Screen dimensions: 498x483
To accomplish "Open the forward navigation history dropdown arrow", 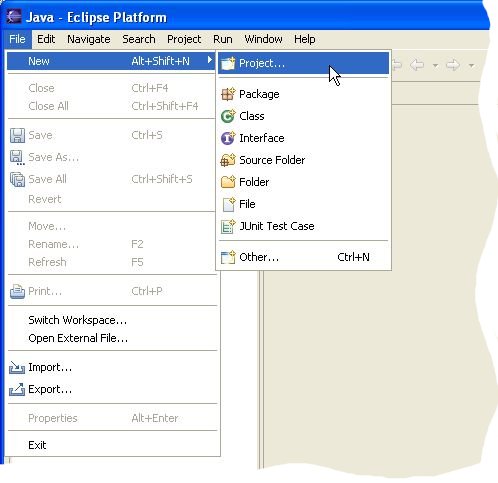I will tap(471, 65).
